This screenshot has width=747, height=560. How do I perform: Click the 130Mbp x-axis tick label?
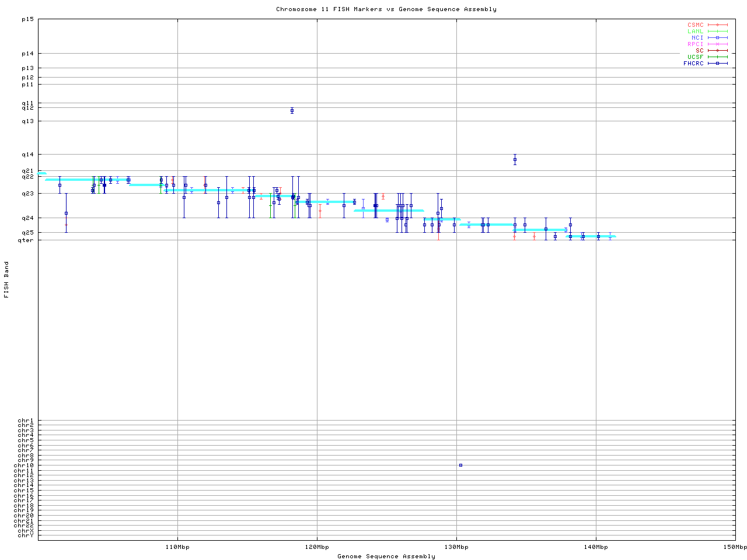pos(456,547)
